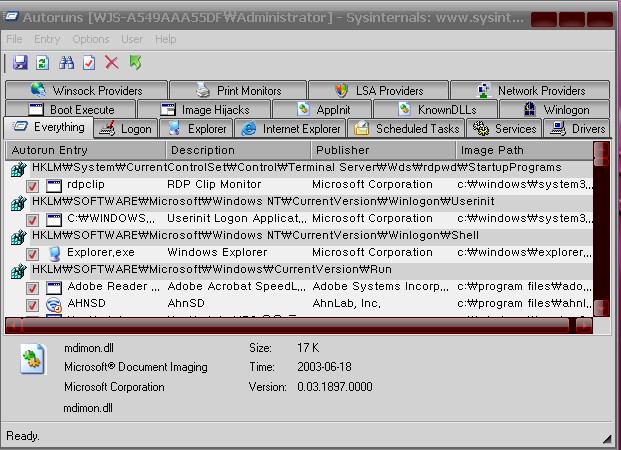
Task: Switch to the KnownDLLs tab
Action: [x=435, y=109]
